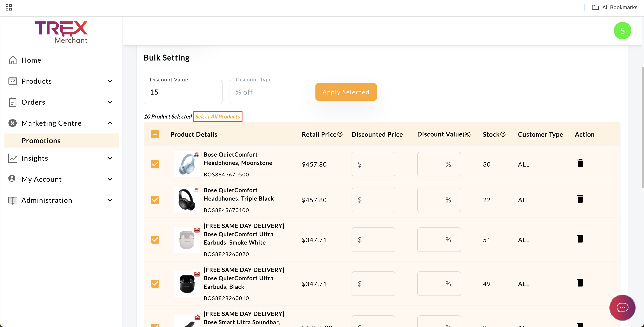Click the Discount Value input field
Viewport: 644px width, 327px height.
click(x=183, y=92)
